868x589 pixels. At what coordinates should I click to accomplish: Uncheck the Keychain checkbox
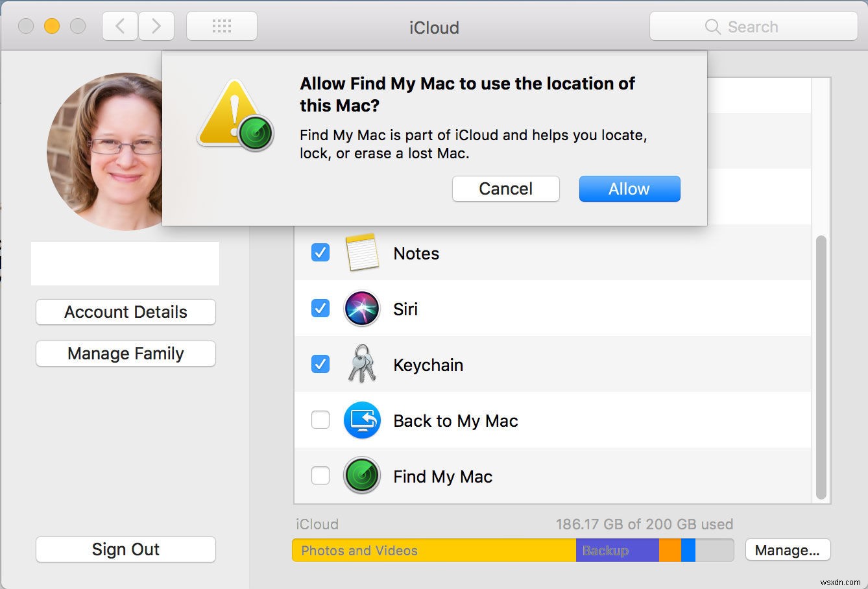(x=320, y=364)
